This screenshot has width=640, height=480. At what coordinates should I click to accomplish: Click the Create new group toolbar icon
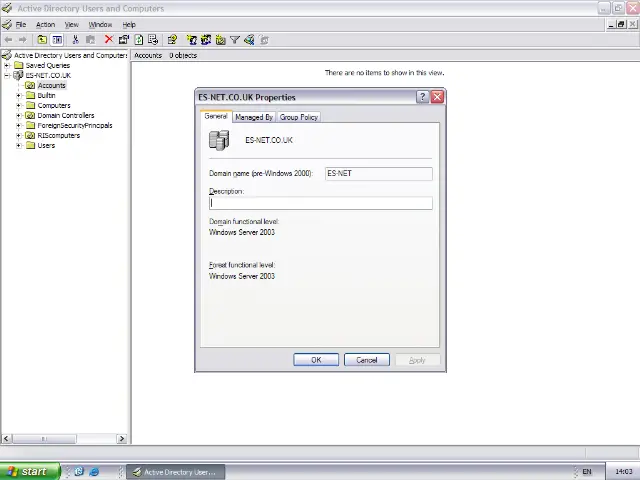pyautogui.click(x=206, y=40)
